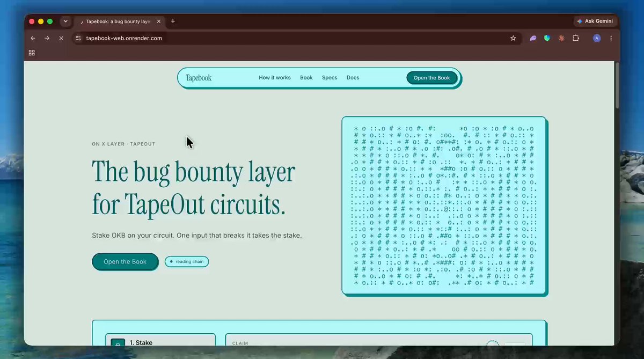Click the apps grid icon in the bookmarks bar

tap(32, 53)
